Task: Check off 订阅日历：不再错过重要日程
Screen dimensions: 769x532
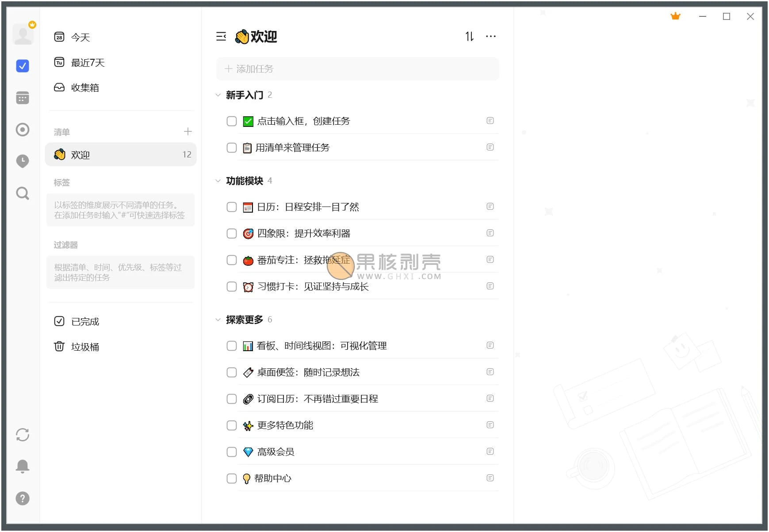Action: (x=232, y=399)
